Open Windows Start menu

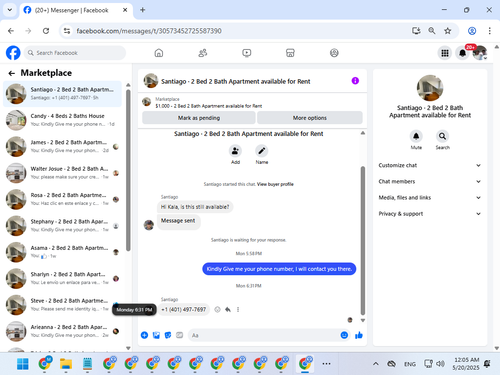pyautogui.click(x=23, y=364)
